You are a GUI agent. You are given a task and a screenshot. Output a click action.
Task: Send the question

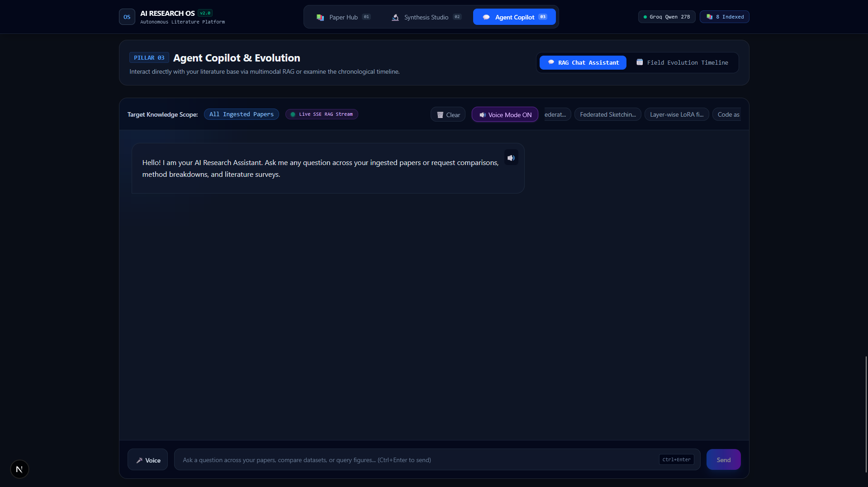point(723,460)
